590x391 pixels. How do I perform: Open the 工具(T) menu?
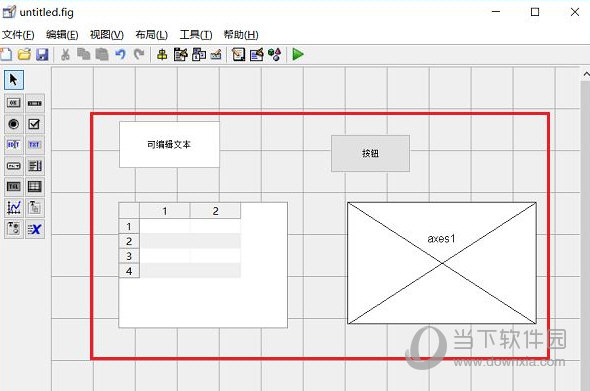pyautogui.click(x=196, y=35)
